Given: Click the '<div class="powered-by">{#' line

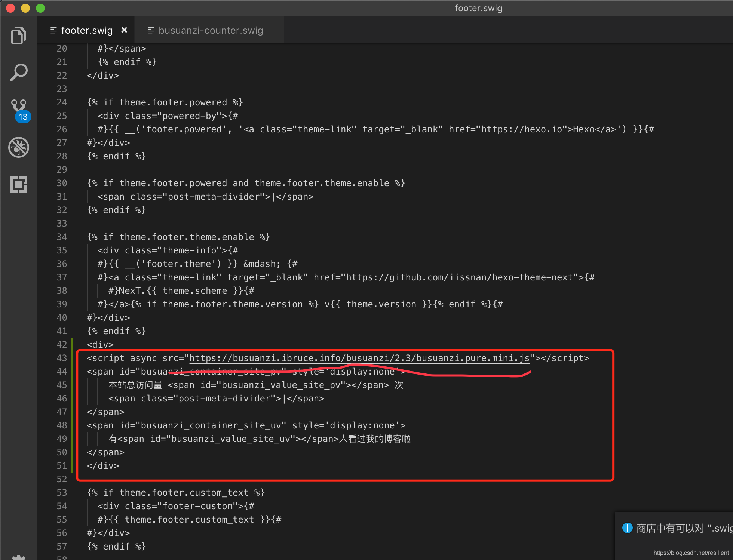Looking at the screenshot, I should (168, 116).
